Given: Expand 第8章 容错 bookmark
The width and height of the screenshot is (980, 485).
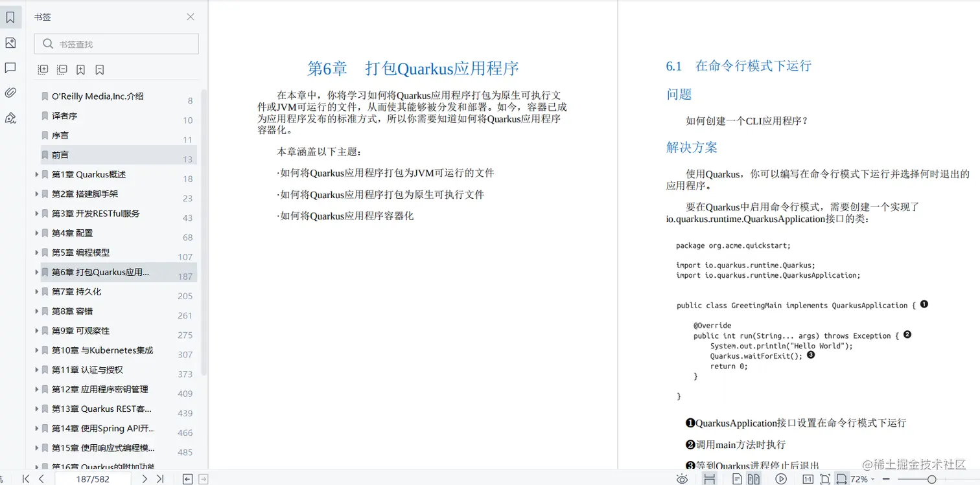Looking at the screenshot, I should (37, 311).
